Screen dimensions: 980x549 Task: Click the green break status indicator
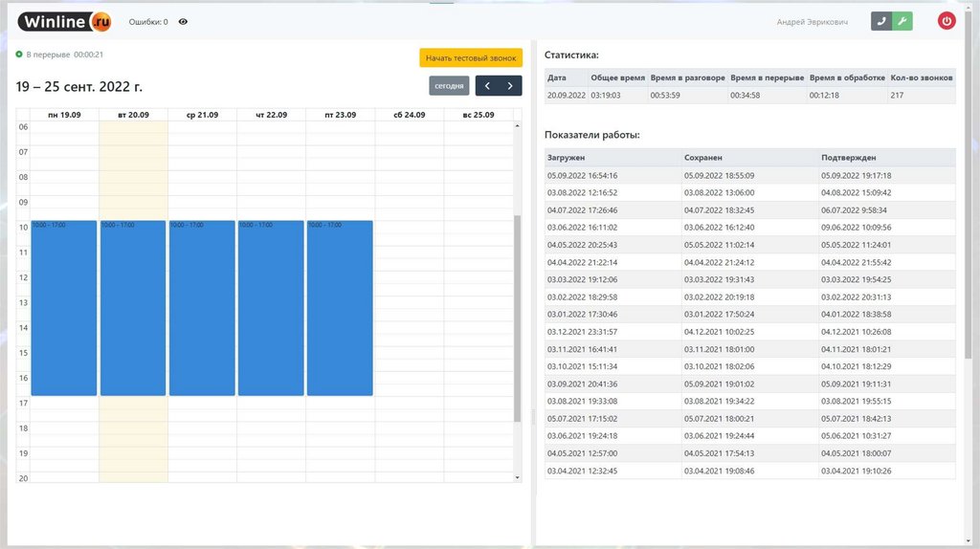(19, 55)
